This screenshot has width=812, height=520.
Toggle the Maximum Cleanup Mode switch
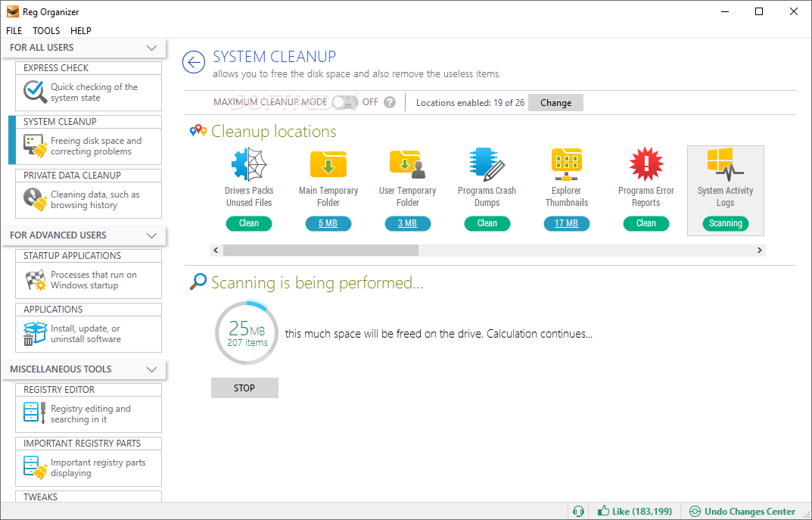click(x=345, y=102)
